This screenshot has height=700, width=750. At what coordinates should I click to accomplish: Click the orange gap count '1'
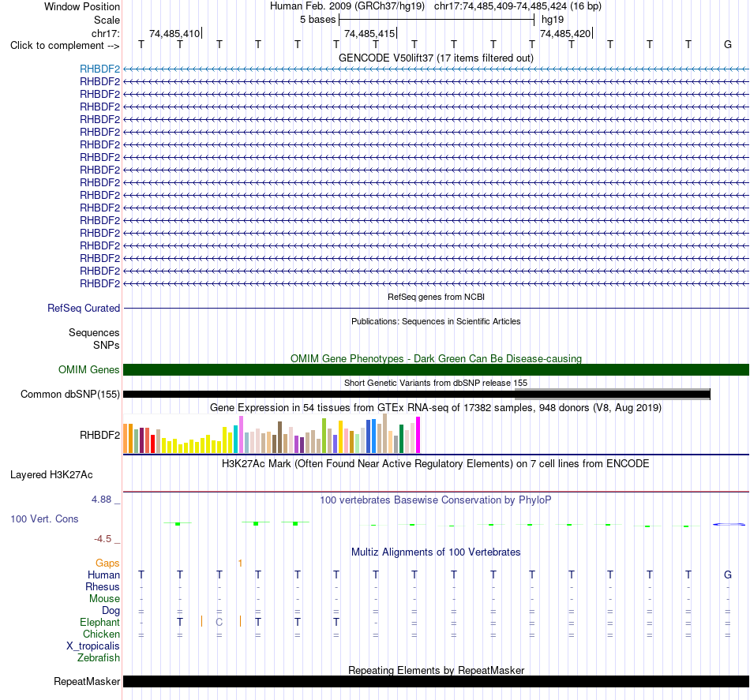click(x=240, y=563)
